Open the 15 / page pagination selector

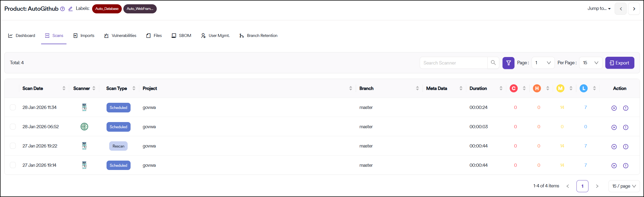(x=624, y=186)
